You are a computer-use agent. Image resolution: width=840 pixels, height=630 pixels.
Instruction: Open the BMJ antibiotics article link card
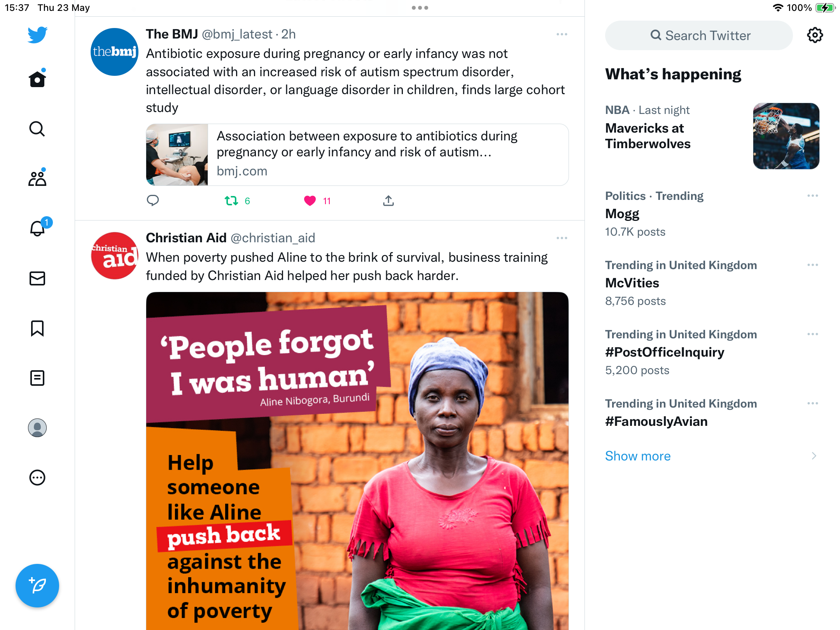click(x=357, y=155)
